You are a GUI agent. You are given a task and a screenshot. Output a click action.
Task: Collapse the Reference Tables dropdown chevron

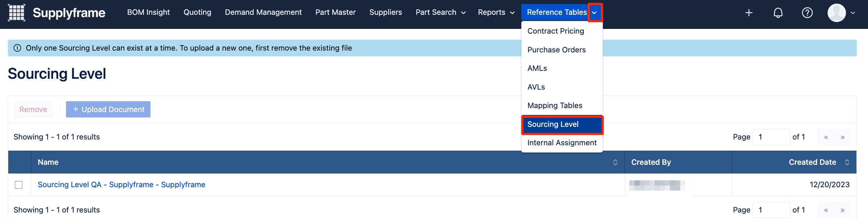(x=595, y=13)
